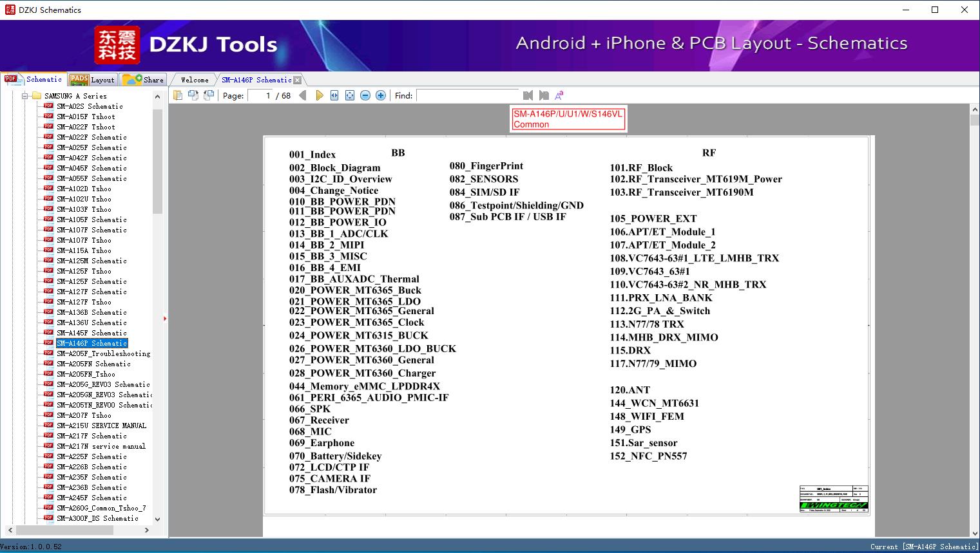This screenshot has width=980, height=553.
Task: Click the DZKJ red logo in banner
Action: pos(117,45)
